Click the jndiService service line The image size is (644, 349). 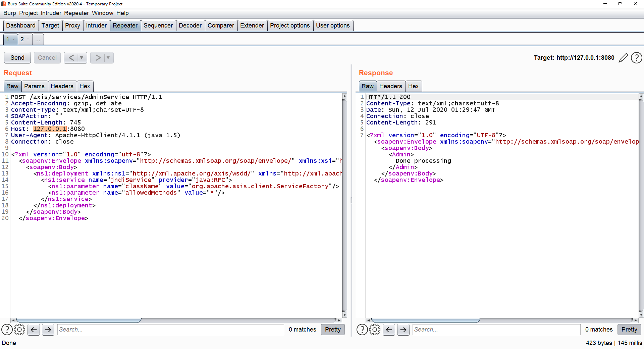[x=136, y=180]
